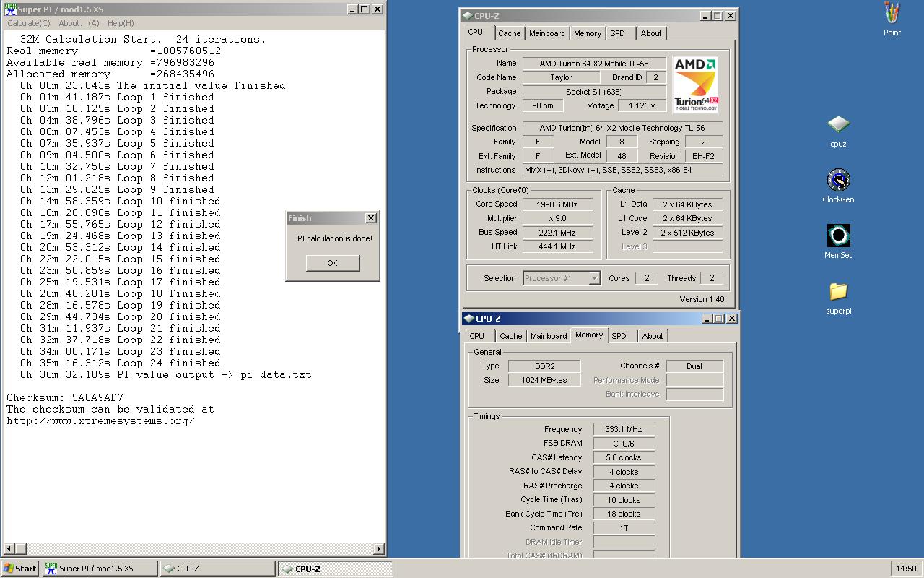Viewport: 924px width, 578px height.
Task: Click the Code Name Taylor field
Action: click(561, 77)
